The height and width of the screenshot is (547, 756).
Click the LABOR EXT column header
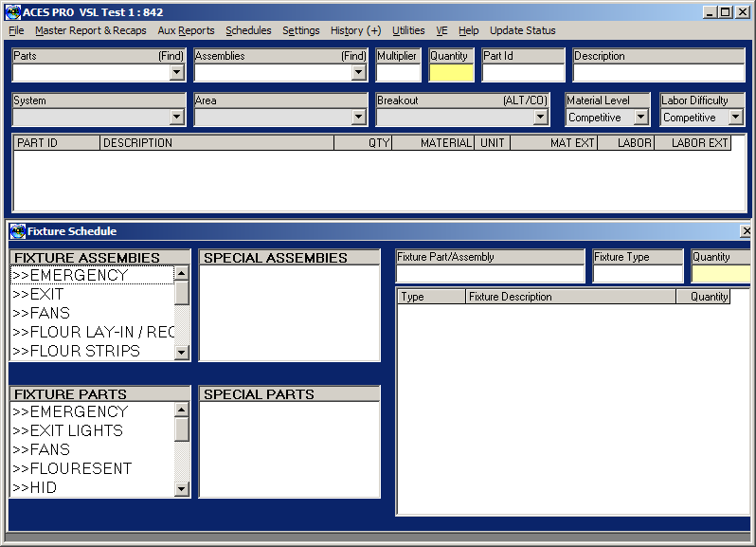pos(693,143)
